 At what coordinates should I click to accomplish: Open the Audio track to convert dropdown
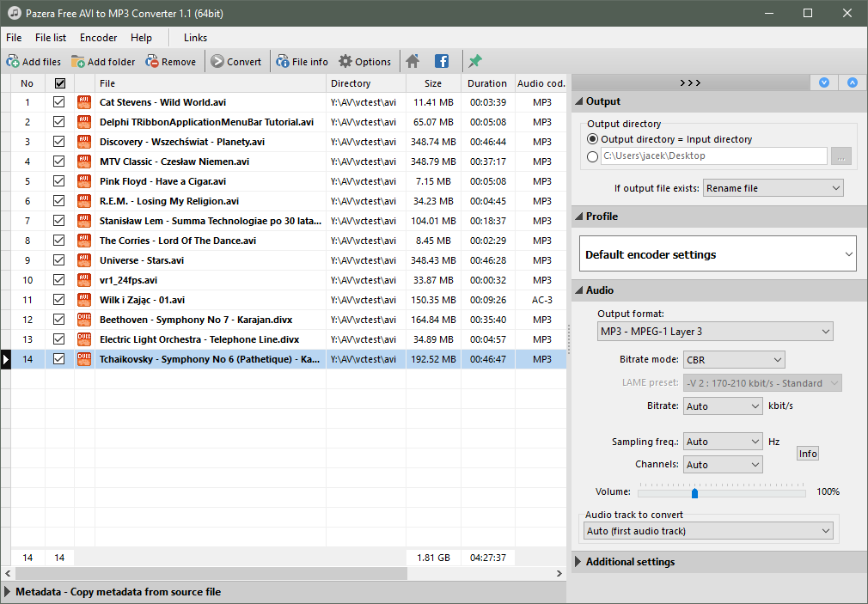708,531
